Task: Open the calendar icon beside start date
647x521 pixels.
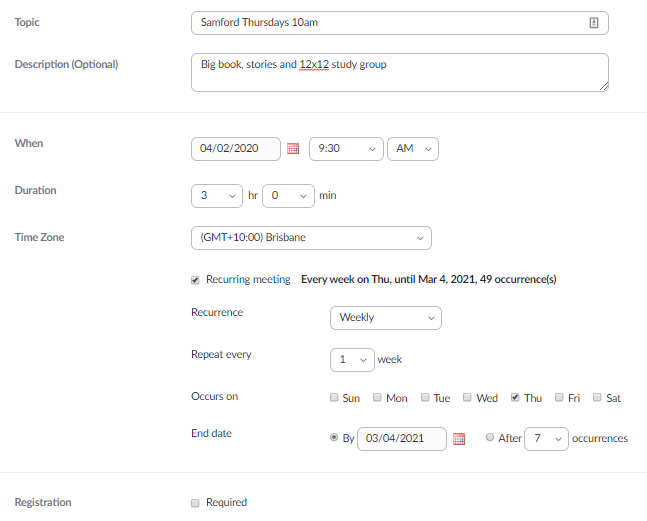Action: [x=293, y=148]
